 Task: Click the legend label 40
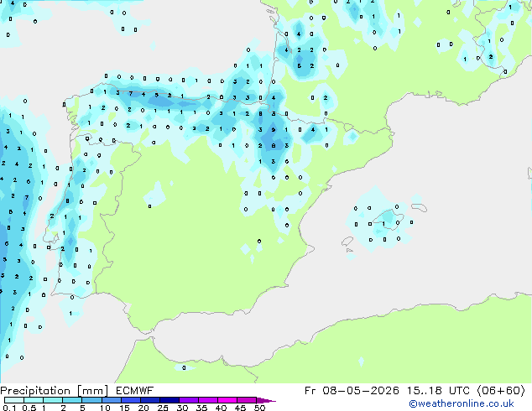coord(221,408)
